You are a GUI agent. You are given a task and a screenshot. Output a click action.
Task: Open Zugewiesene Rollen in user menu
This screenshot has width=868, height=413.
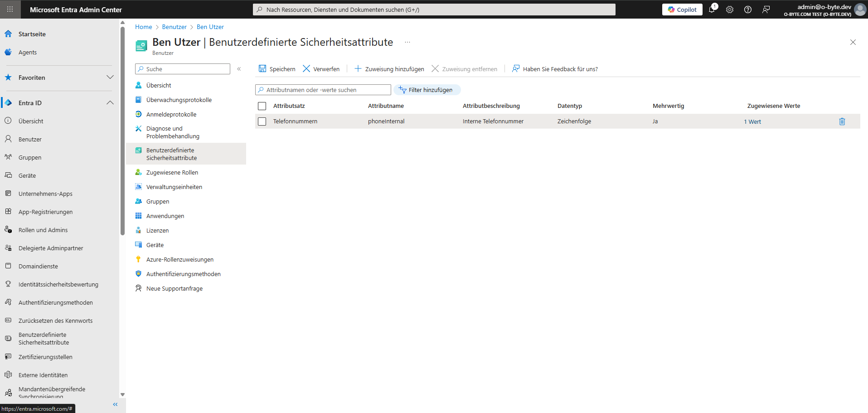172,172
